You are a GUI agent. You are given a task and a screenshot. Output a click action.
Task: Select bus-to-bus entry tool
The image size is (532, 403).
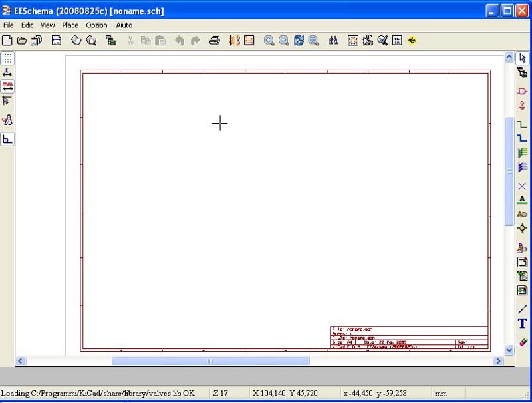(523, 167)
